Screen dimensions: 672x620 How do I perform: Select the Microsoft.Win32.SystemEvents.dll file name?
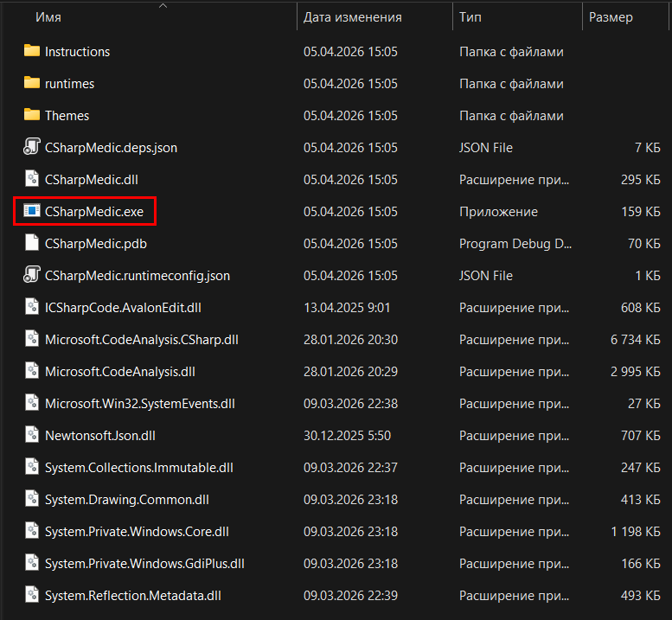[140, 403]
